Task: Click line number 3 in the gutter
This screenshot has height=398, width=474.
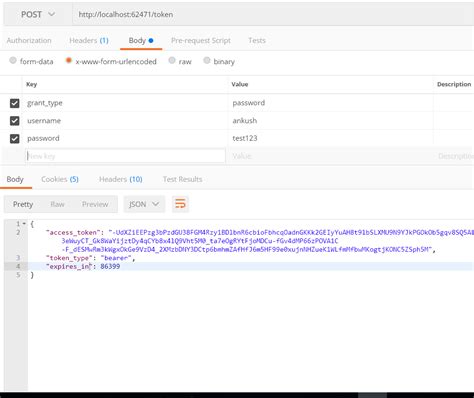Action: tap(18, 258)
